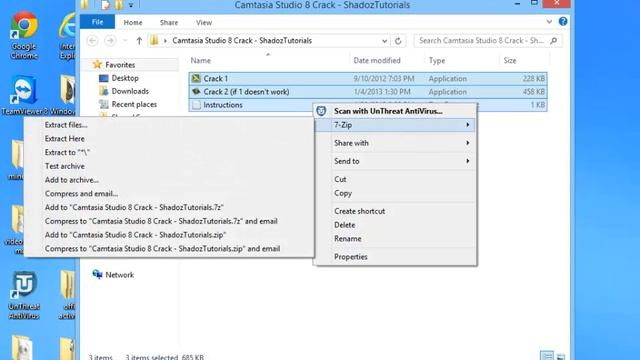
Task: Open recent locations dropdown arrow
Action: 125,40
